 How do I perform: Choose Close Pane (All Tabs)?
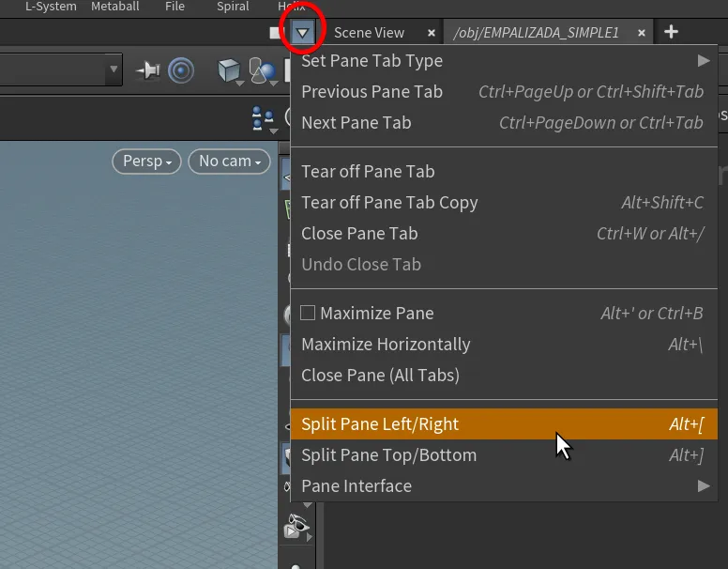504,376
